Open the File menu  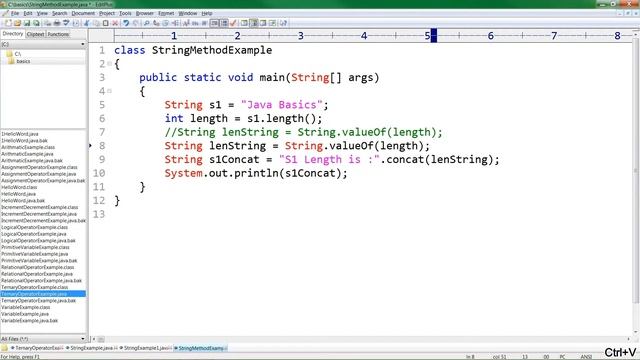pyautogui.click(x=15, y=13)
